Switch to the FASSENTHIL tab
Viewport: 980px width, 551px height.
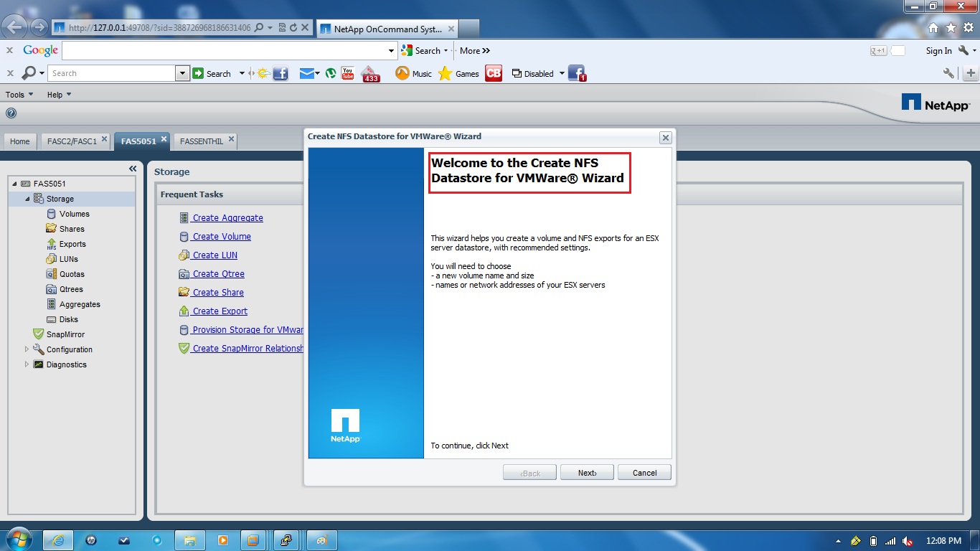pos(199,141)
